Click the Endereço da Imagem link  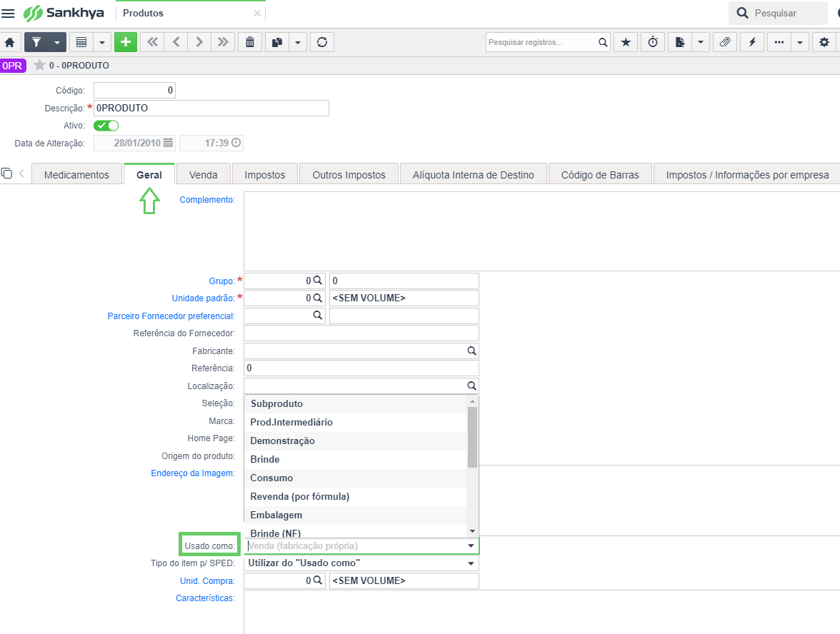pyautogui.click(x=193, y=473)
